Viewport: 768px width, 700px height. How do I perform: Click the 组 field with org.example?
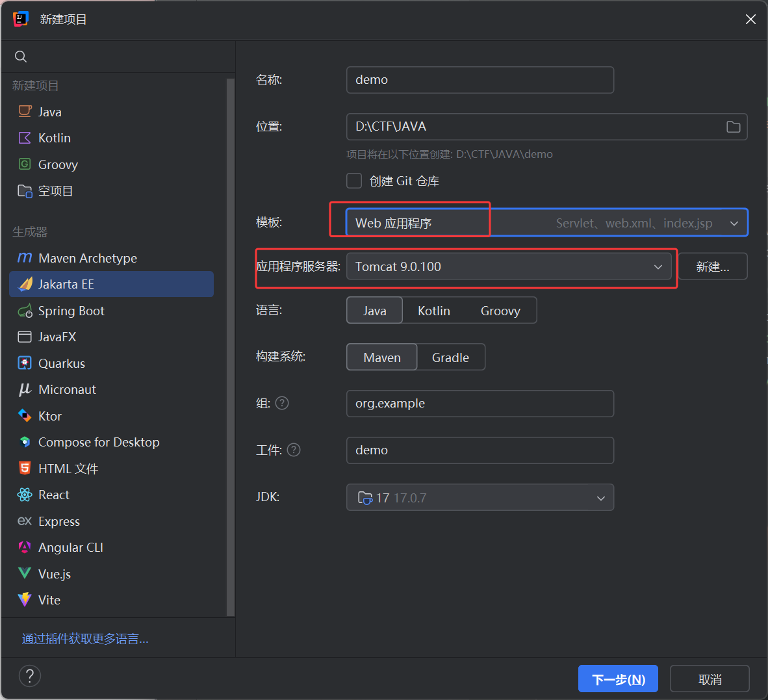pyautogui.click(x=480, y=403)
